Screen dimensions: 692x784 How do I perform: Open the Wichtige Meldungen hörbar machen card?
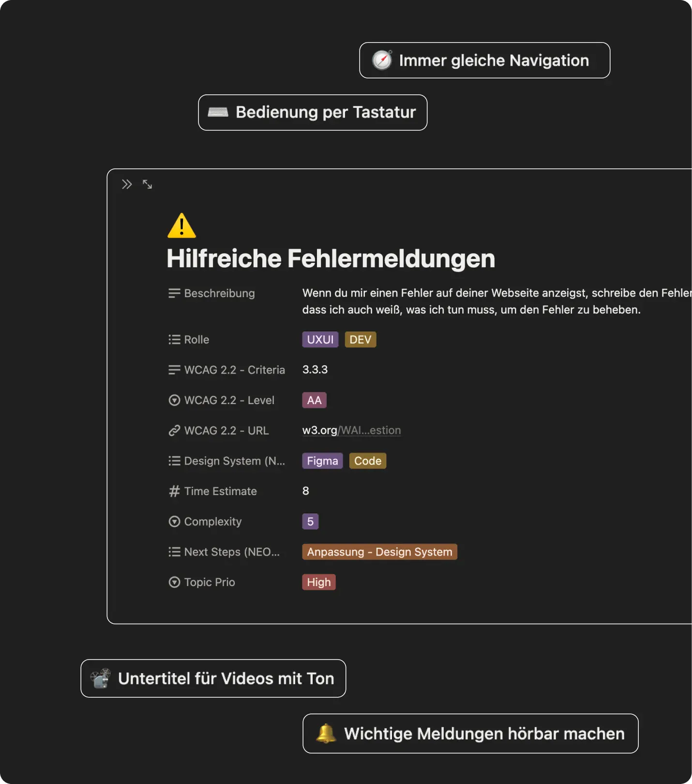tap(470, 733)
